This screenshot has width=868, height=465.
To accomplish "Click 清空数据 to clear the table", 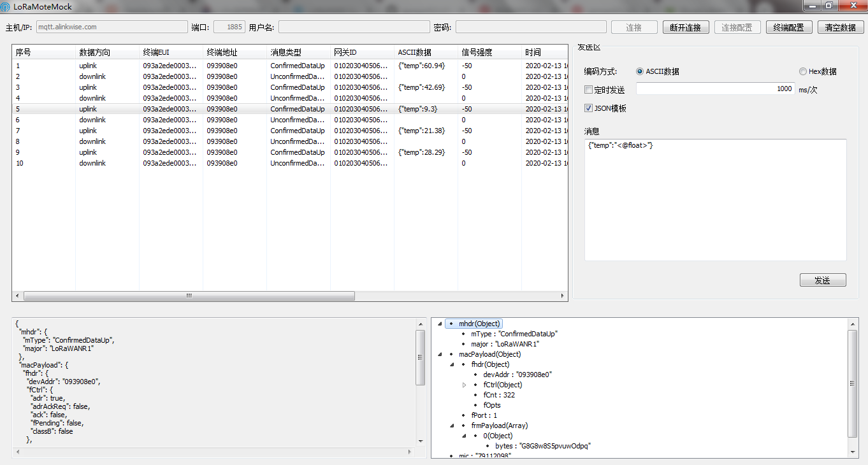I will click(x=841, y=27).
